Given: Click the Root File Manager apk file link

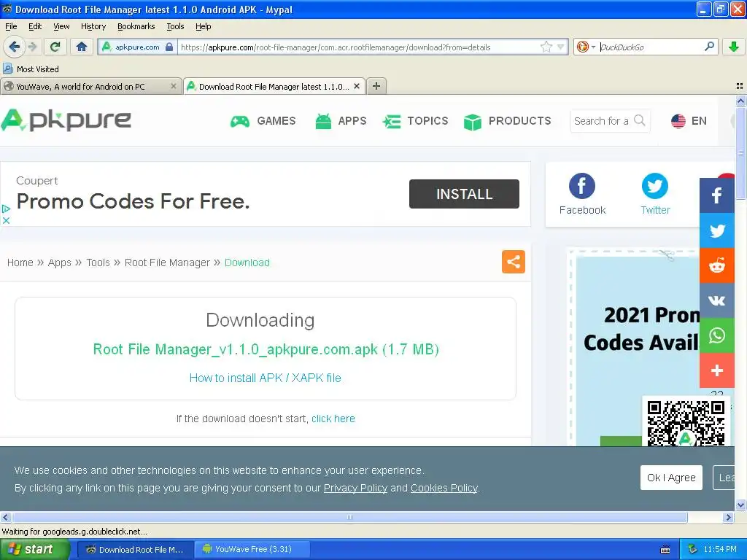Looking at the screenshot, I should point(266,349).
